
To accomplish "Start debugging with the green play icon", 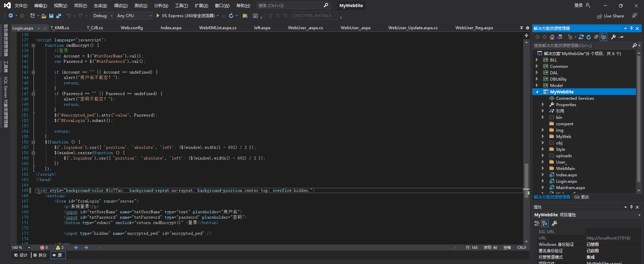I will point(158,16).
